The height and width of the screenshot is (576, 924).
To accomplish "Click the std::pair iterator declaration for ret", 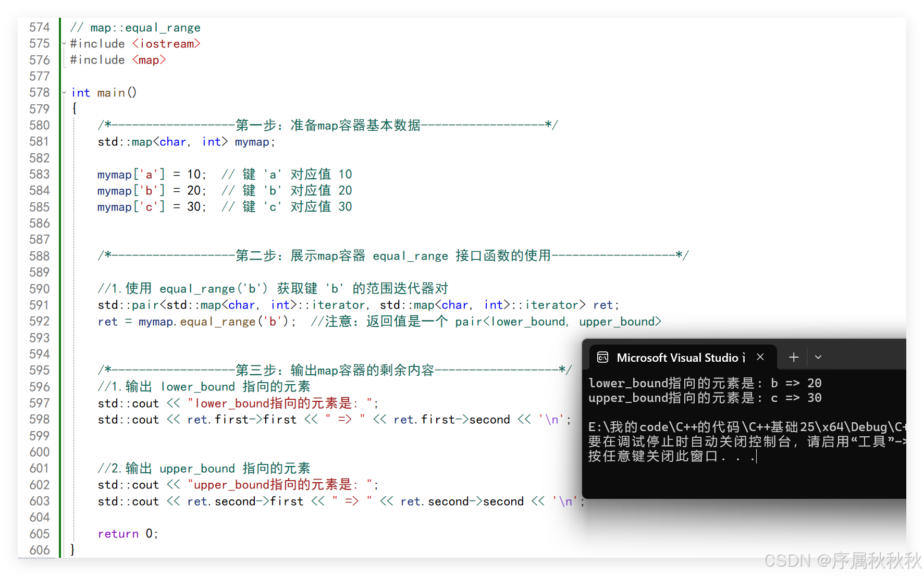I will click(359, 304).
